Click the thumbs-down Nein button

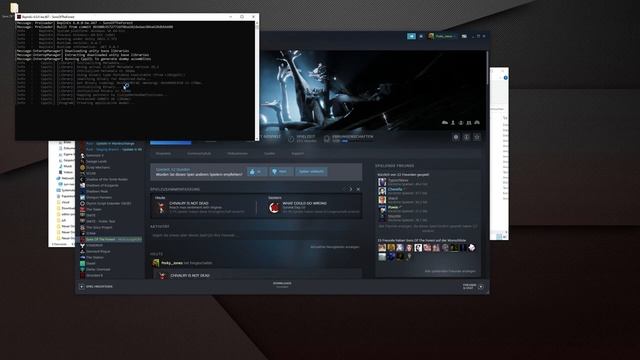[x=280, y=171]
